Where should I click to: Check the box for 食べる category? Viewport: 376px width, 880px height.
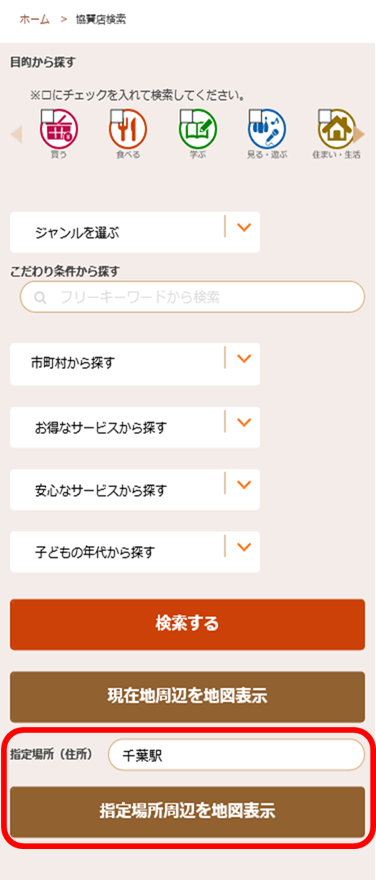[117, 116]
